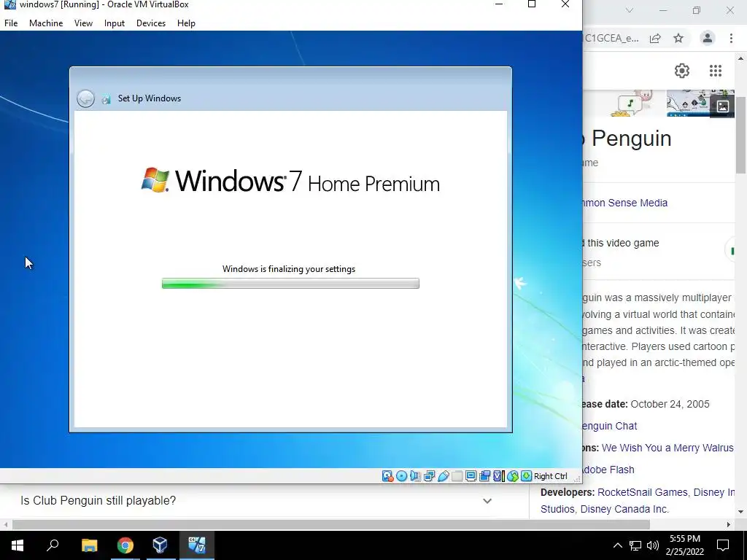The width and height of the screenshot is (747, 560).
Task: Click the VirtualBox status bar resize grip
Action: click(578, 478)
